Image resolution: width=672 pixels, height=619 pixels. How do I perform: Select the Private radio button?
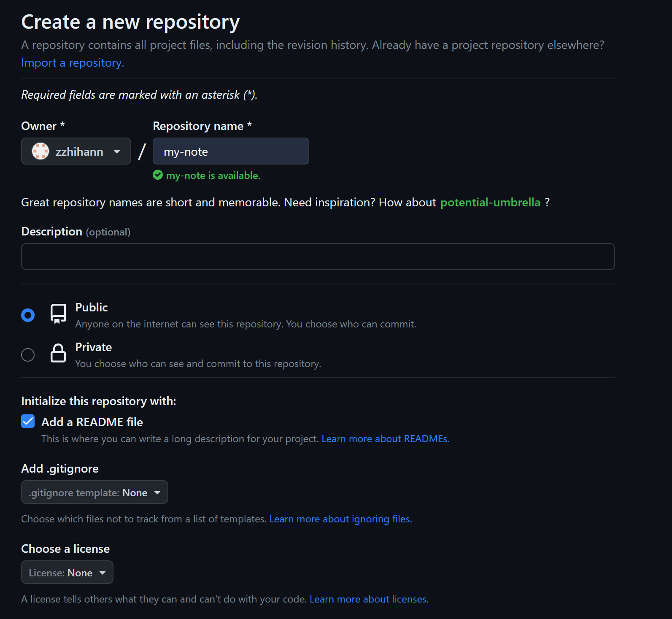pos(28,355)
